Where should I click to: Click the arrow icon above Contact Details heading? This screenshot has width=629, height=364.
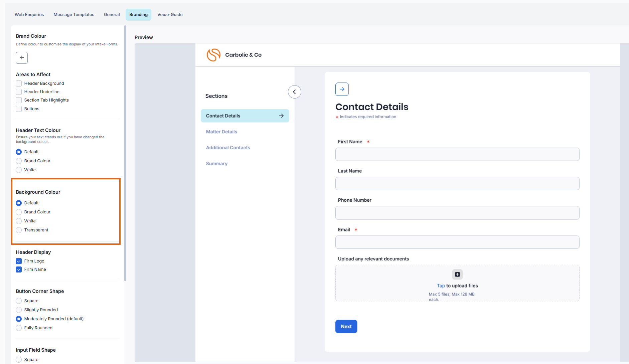click(342, 89)
